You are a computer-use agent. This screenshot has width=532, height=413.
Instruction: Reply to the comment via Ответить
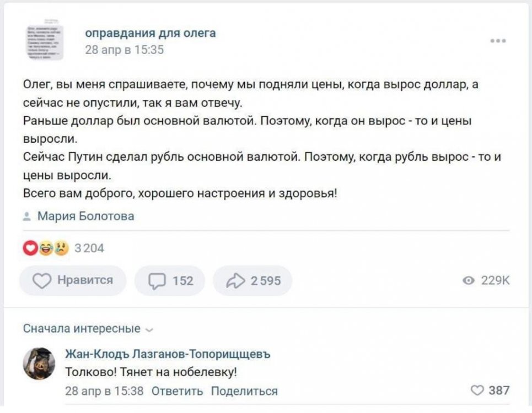[x=177, y=391]
